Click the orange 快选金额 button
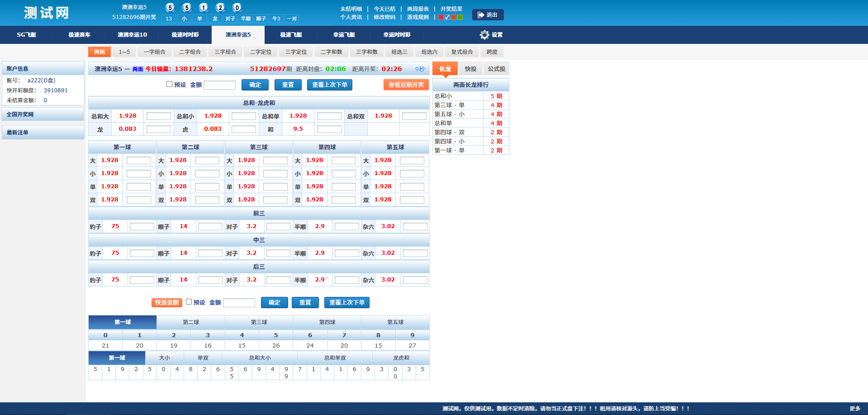The width and height of the screenshot is (868, 415). point(167,302)
